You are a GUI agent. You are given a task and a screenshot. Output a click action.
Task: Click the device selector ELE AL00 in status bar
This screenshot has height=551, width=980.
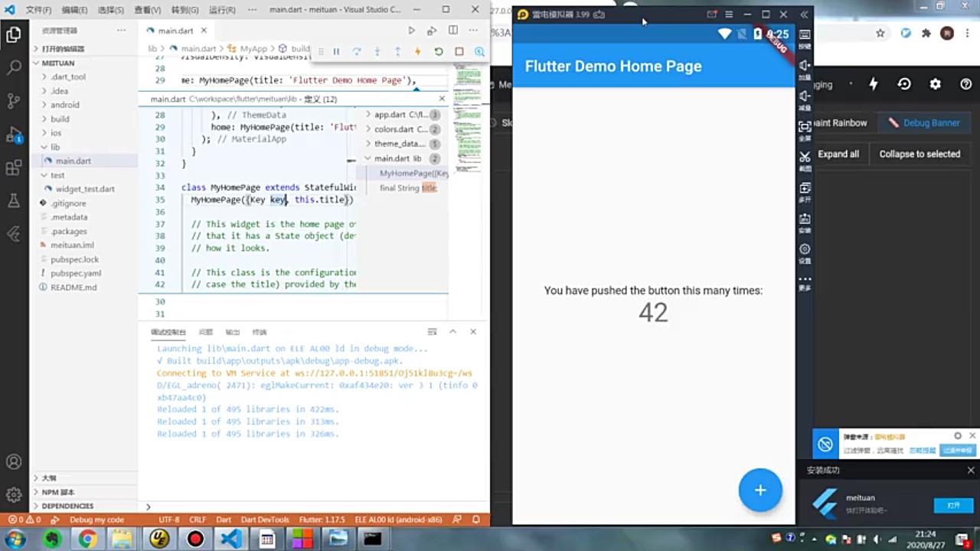tap(398, 520)
